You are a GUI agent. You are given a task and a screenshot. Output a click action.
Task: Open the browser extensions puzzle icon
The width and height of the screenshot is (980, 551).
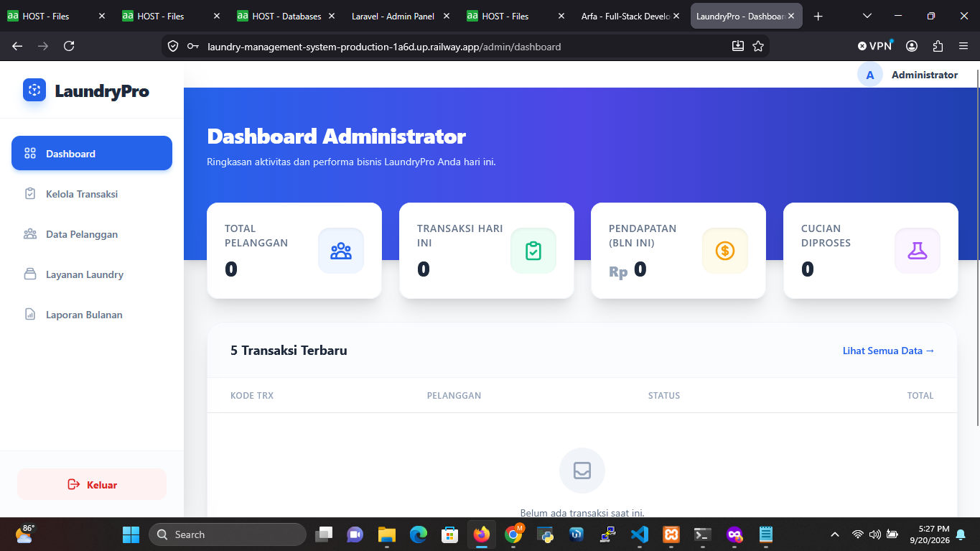938,46
